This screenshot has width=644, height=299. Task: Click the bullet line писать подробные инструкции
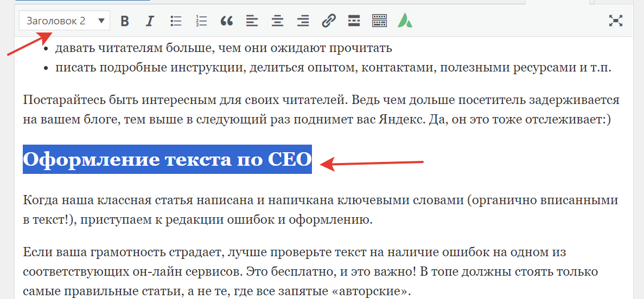click(334, 68)
